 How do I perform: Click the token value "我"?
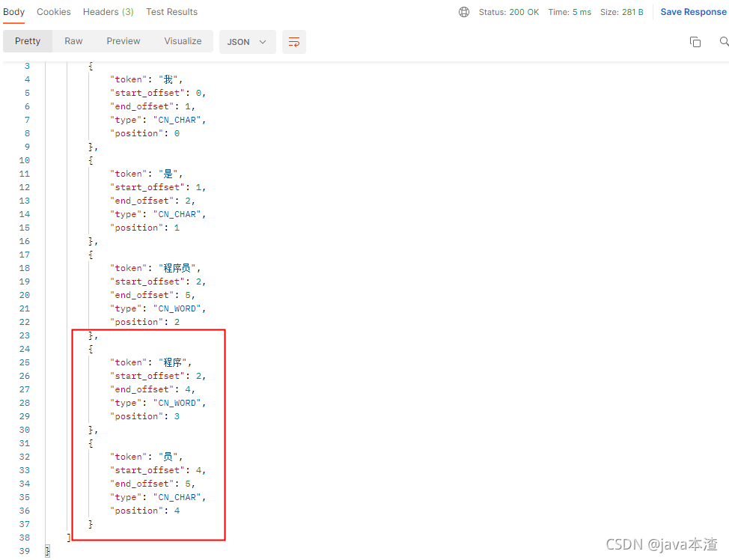[168, 79]
